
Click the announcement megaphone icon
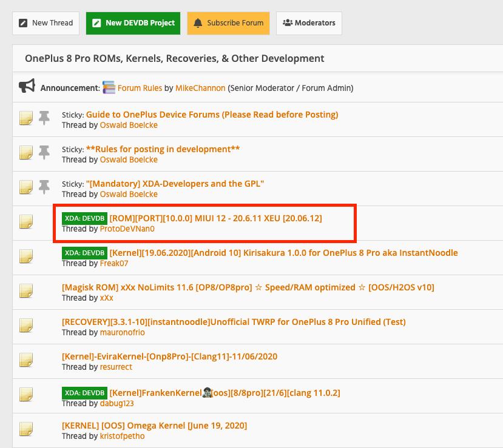(x=27, y=86)
